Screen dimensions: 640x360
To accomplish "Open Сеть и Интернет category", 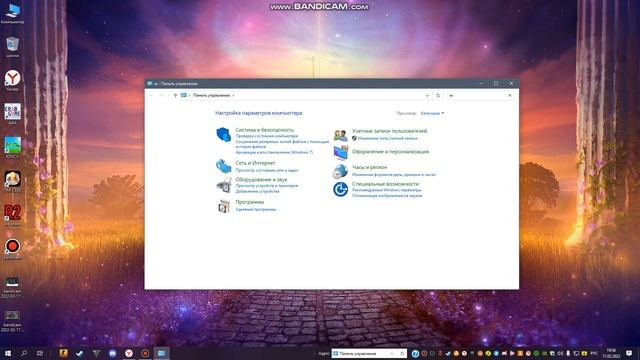I will coord(256,163).
